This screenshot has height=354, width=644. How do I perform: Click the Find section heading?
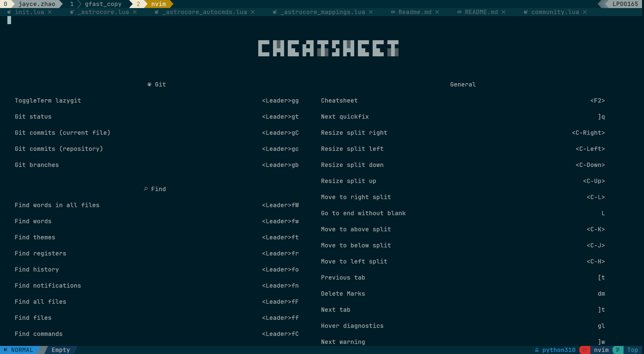(159, 189)
